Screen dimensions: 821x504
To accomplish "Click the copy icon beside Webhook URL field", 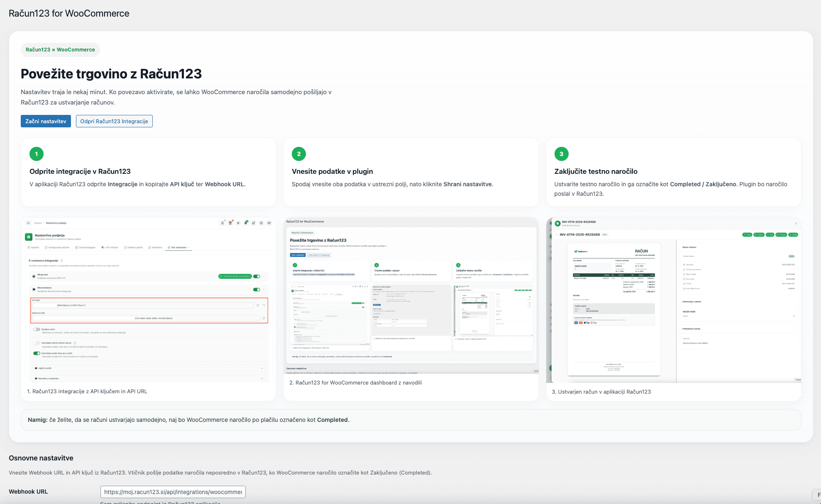I will click(264, 318).
